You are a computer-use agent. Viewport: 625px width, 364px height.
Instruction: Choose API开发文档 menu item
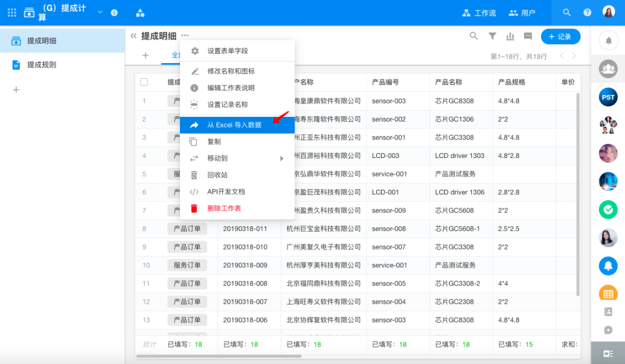click(237, 192)
